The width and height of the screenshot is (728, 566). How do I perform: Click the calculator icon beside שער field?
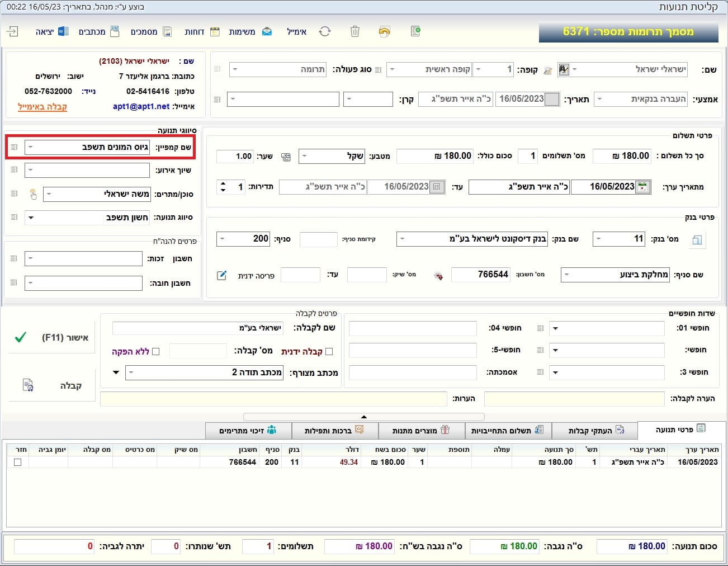(286, 157)
